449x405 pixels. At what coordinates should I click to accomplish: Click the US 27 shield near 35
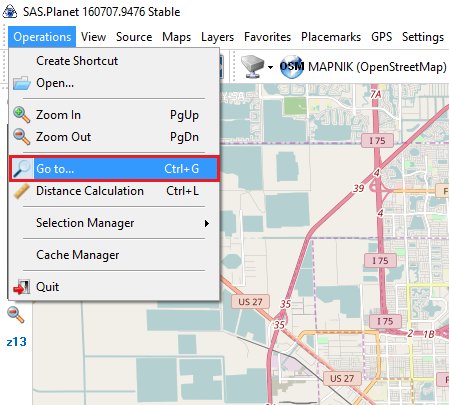tap(250, 302)
